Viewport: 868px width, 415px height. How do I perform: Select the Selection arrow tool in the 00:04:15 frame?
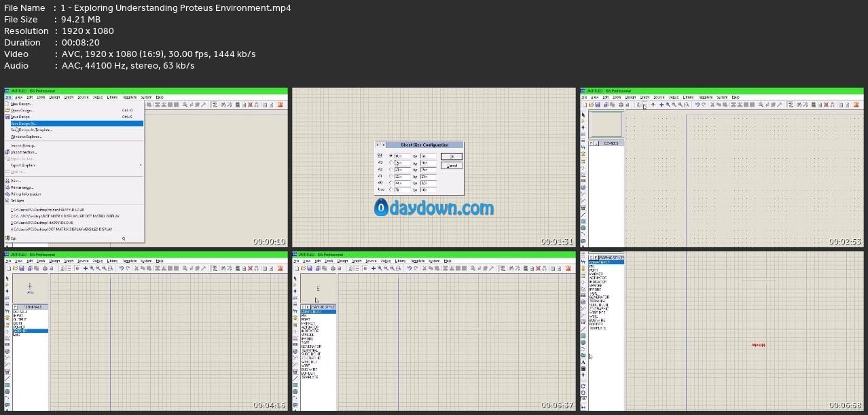[7, 278]
